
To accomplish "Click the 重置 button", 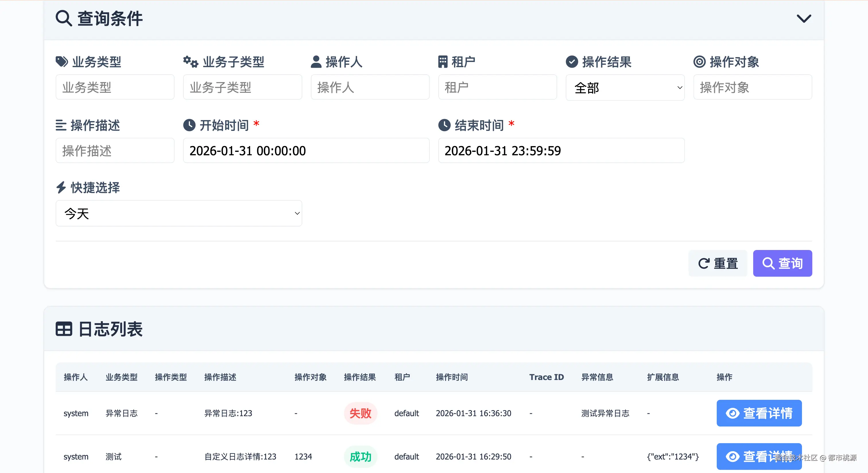I will (x=718, y=263).
